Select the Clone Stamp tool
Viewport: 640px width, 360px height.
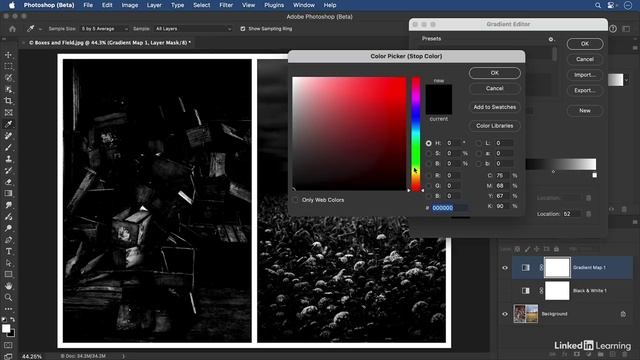[8, 159]
